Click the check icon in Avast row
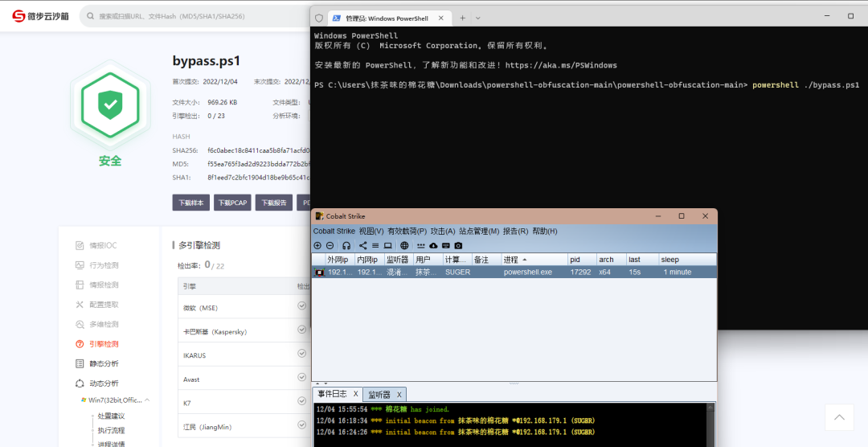 (x=301, y=377)
